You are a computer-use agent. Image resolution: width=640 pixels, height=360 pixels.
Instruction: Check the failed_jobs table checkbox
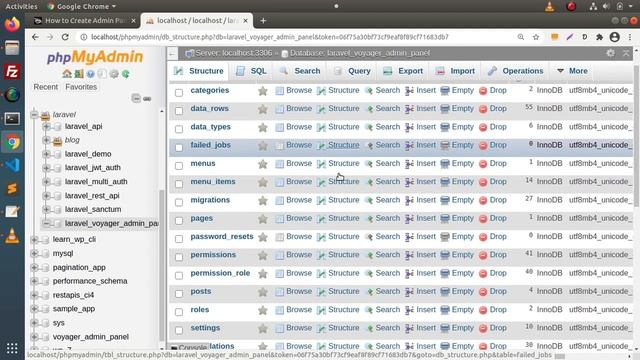click(x=179, y=148)
